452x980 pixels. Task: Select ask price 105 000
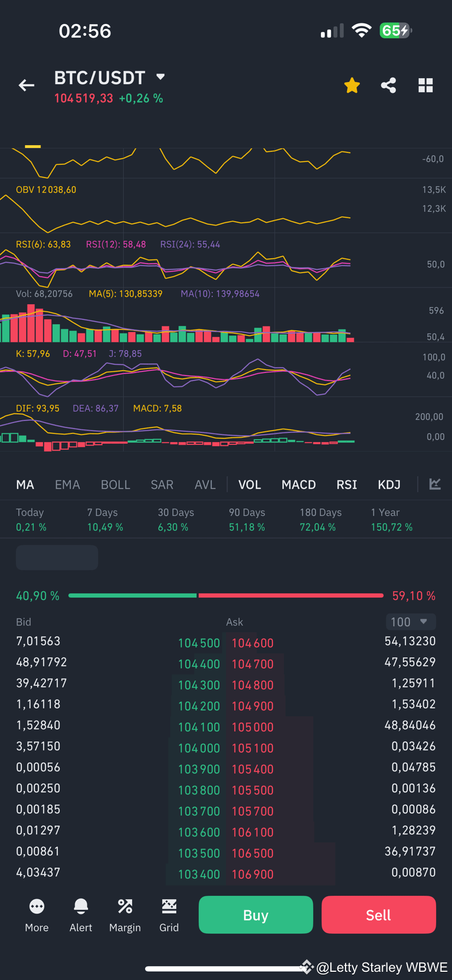(x=253, y=727)
